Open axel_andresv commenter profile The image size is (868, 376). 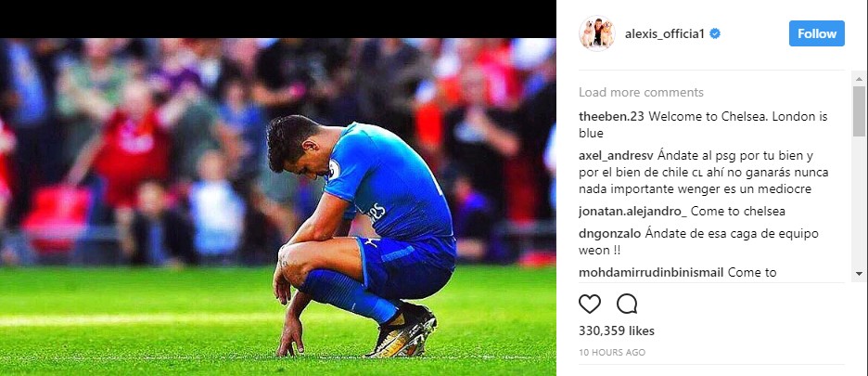coord(616,155)
